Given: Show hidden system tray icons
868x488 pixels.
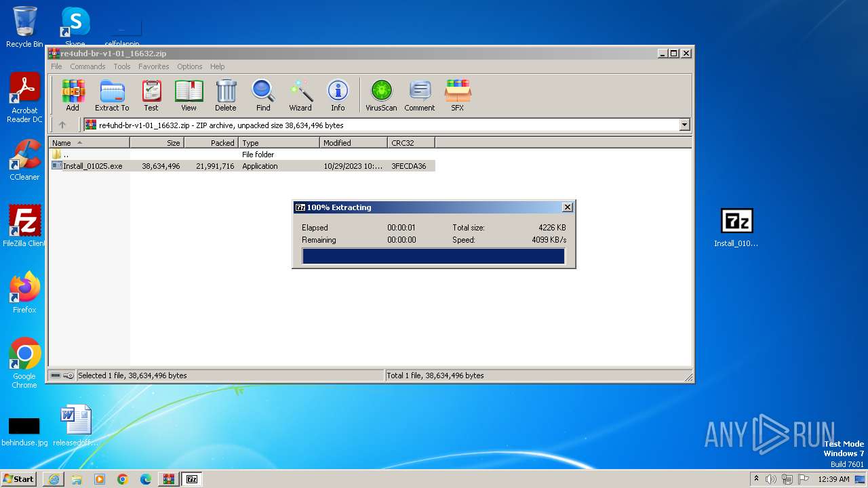Looking at the screenshot, I should click(x=756, y=479).
